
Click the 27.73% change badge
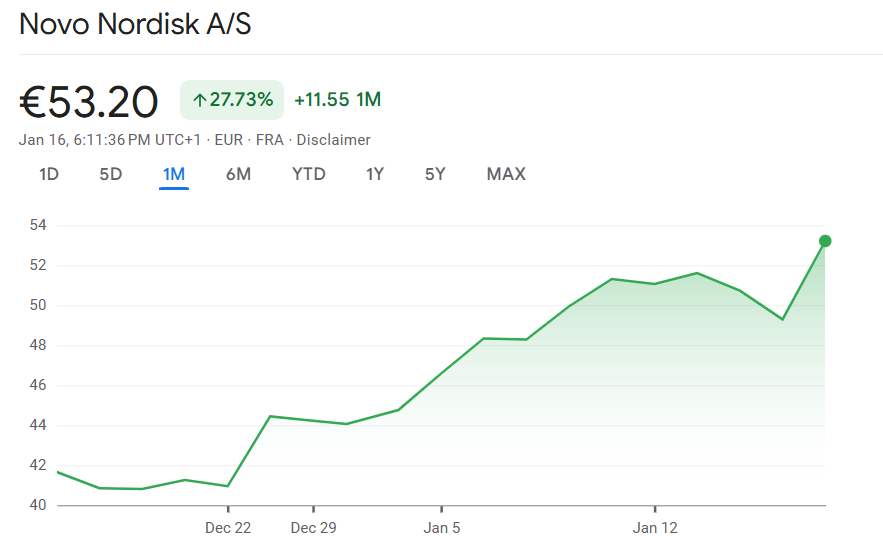[x=232, y=100]
